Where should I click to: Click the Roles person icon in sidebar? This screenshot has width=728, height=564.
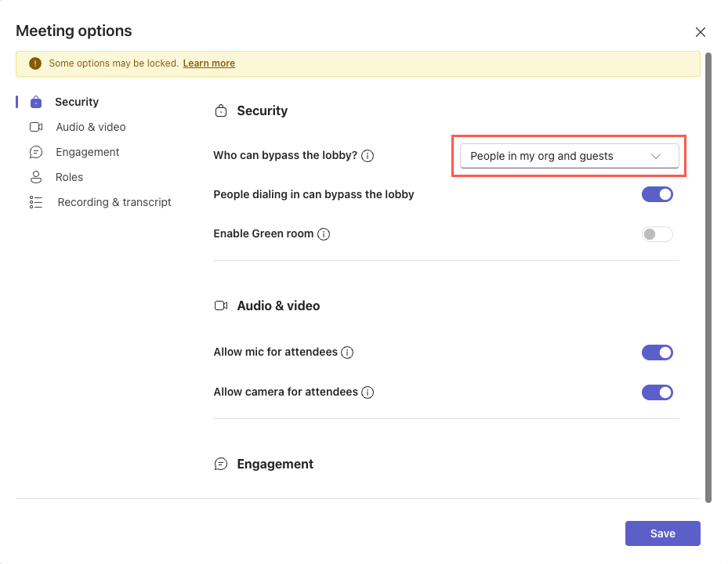(x=36, y=177)
